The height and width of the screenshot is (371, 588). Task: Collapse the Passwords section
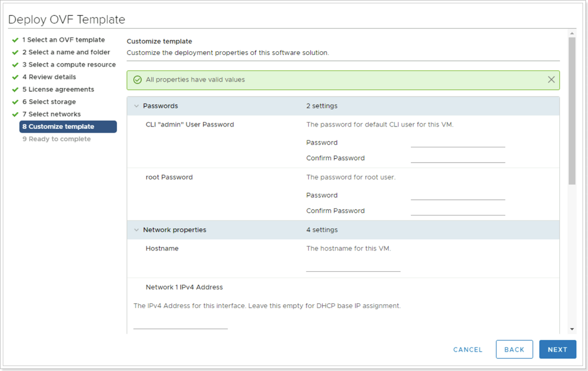pyautogui.click(x=136, y=106)
